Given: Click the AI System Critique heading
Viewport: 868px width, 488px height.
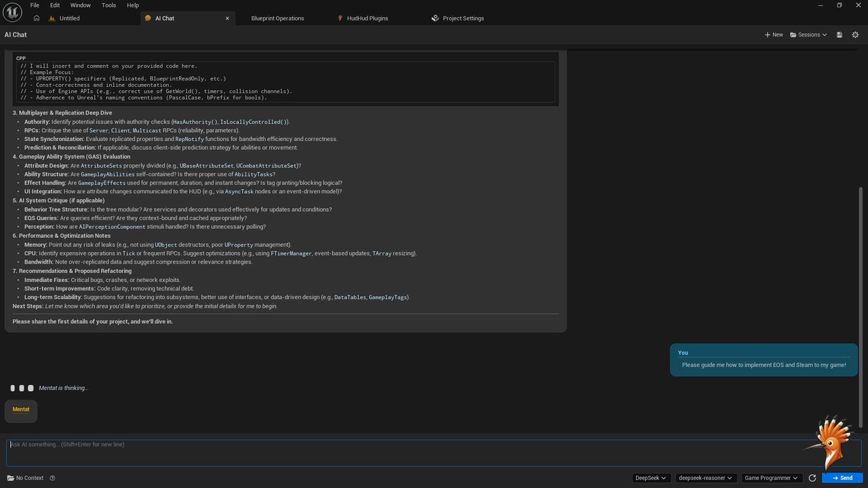Looking at the screenshot, I should [x=58, y=201].
